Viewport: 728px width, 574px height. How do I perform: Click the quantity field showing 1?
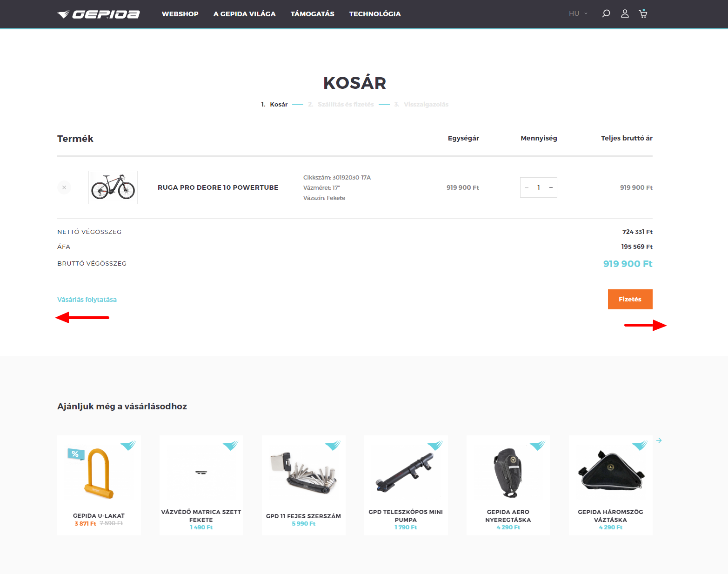click(x=539, y=188)
